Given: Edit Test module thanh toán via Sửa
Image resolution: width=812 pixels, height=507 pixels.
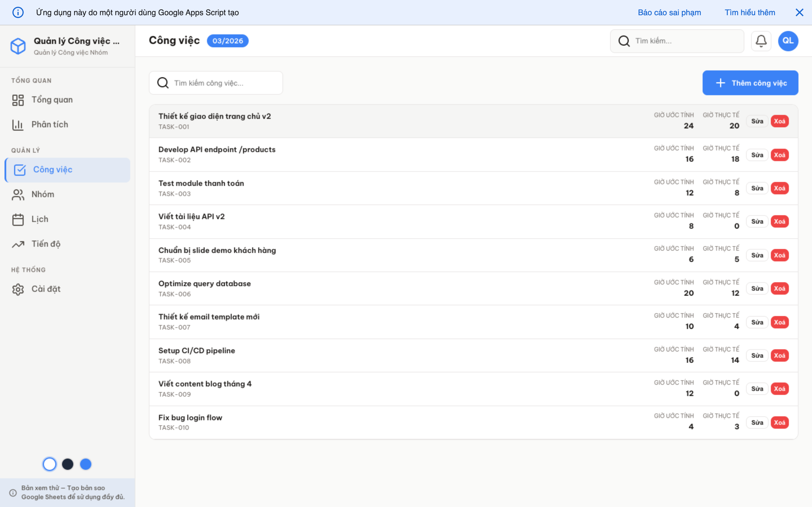Looking at the screenshot, I should 757,188.
